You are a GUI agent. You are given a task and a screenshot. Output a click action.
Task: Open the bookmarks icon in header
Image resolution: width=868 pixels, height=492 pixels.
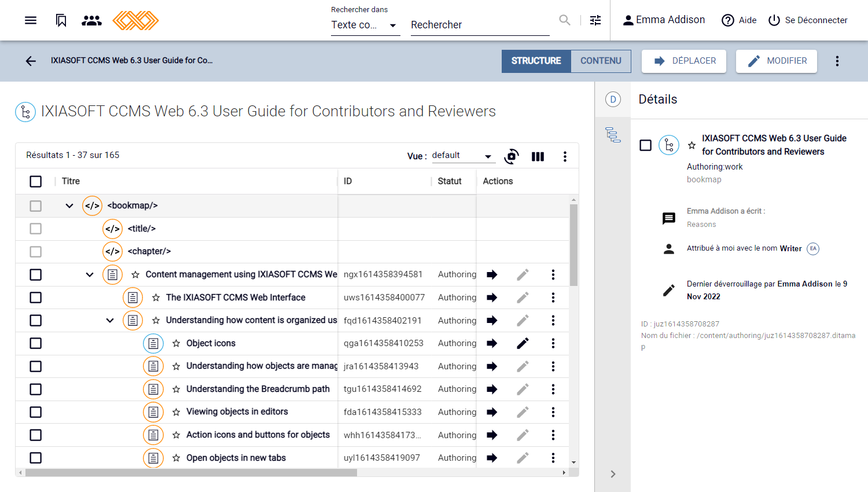[x=61, y=20]
